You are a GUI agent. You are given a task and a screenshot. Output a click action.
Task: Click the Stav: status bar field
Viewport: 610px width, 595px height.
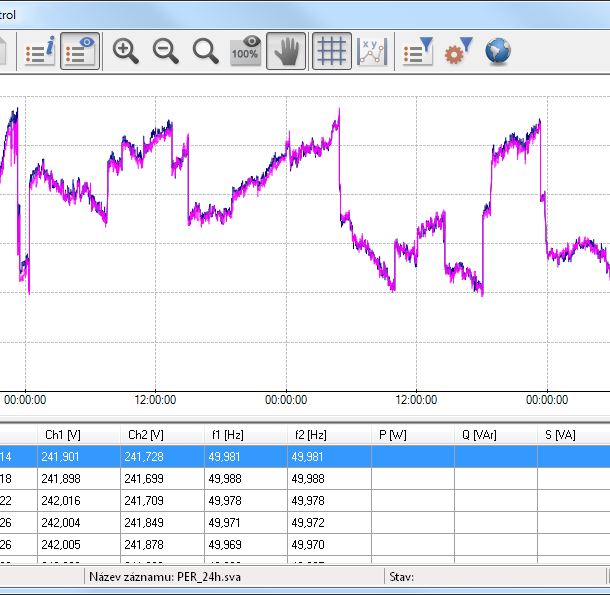click(495, 577)
